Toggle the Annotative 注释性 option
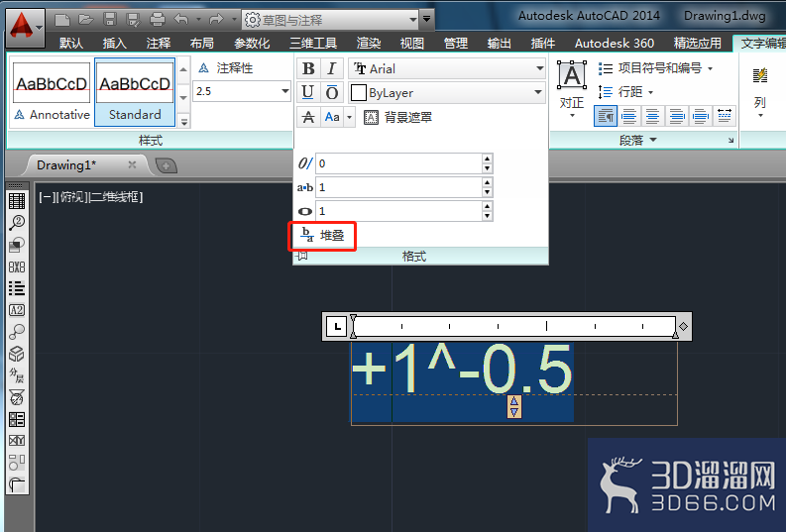This screenshot has height=532, width=786. click(x=226, y=68)
